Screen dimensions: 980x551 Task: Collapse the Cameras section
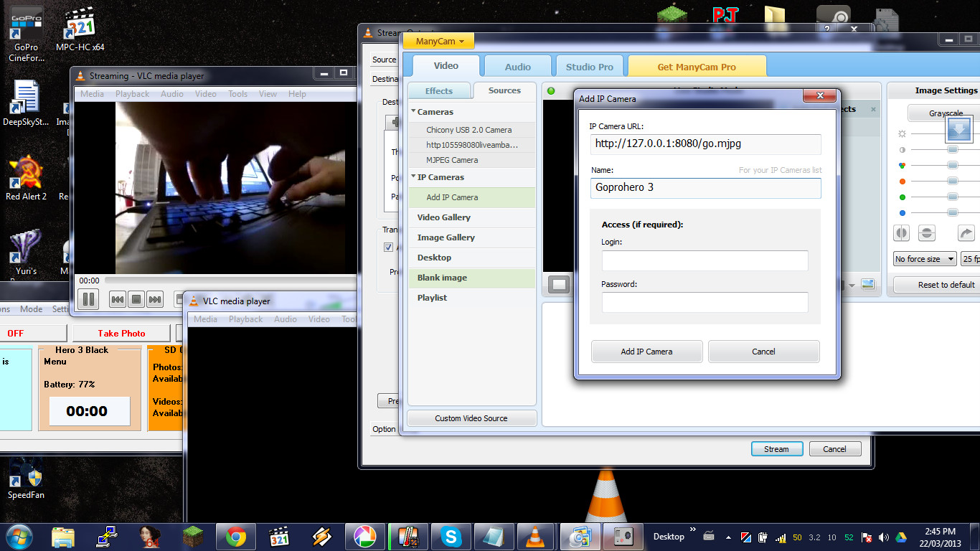pyautogui.click(x=414, y=111)
